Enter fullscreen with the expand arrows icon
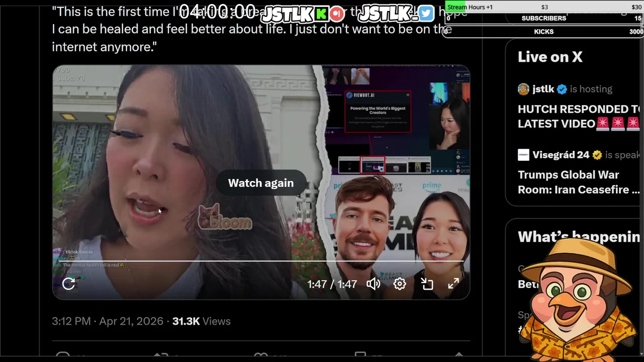Screen dimensions: 644x362 453,284
